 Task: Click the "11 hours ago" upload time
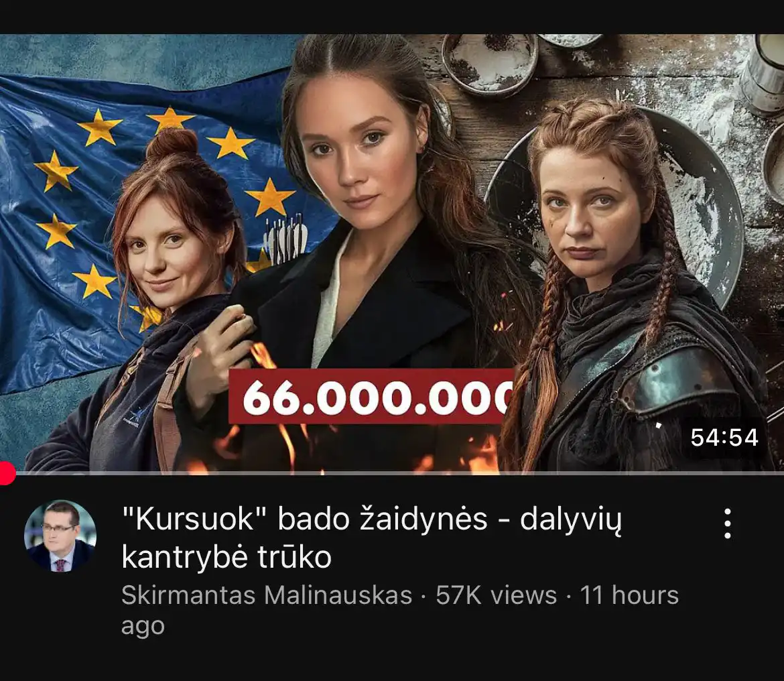400,610
